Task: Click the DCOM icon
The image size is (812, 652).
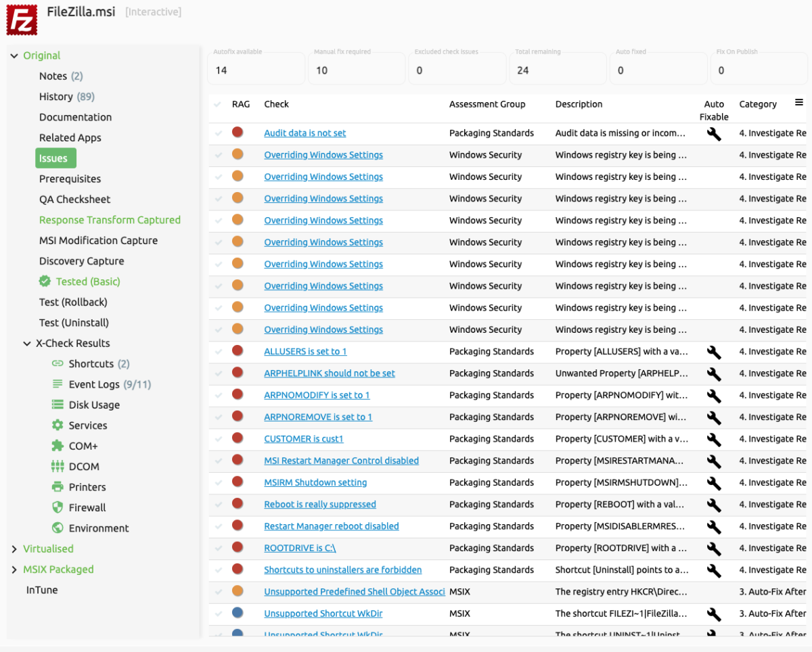Action: pyautogui.click(x=58, y=466)
